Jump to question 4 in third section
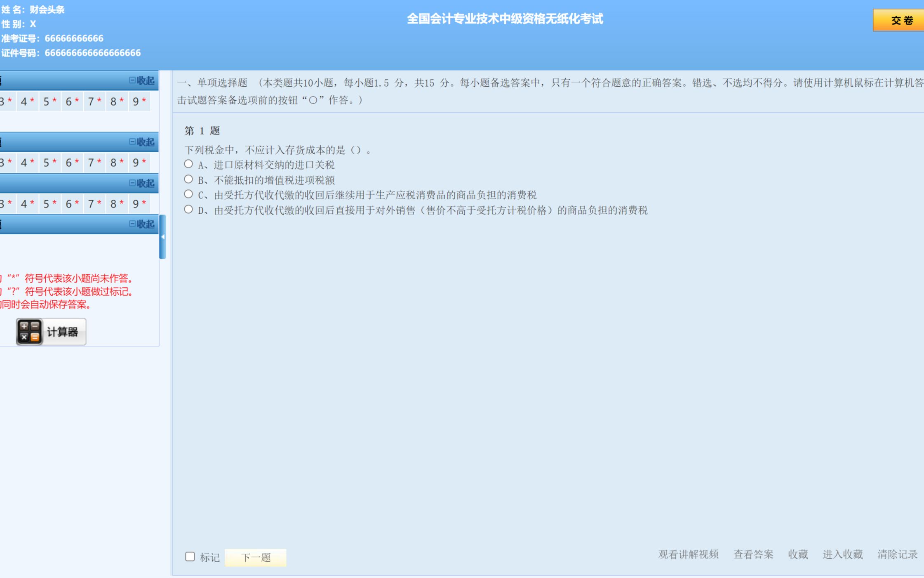Screen dimensions: 924x578 pos(27,204)
